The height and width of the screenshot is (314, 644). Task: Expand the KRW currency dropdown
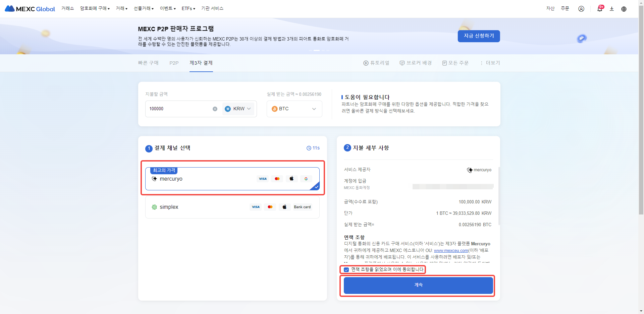pos(238,109)
